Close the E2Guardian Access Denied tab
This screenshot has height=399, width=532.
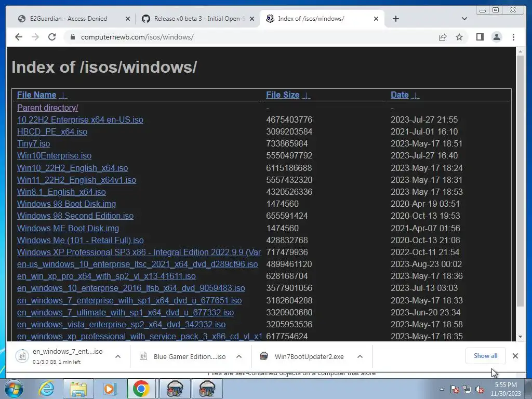[128, 19]
